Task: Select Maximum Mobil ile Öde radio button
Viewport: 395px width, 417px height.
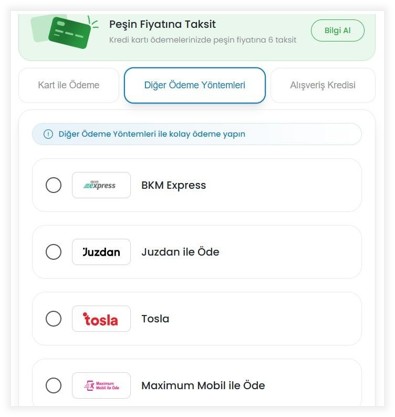Action: point(53,385)
